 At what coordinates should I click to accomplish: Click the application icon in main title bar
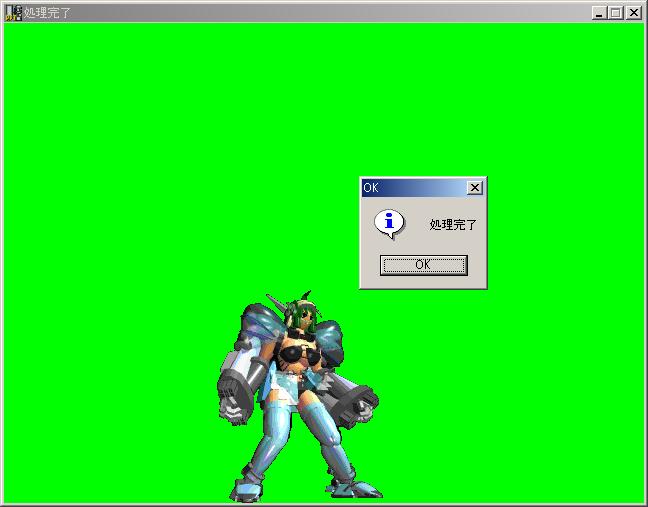tap(13, 13)
